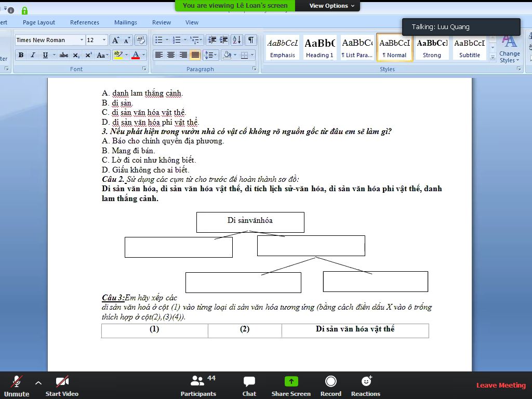Apply List Paragraph style
532x399 pixels.
(357, 48)
